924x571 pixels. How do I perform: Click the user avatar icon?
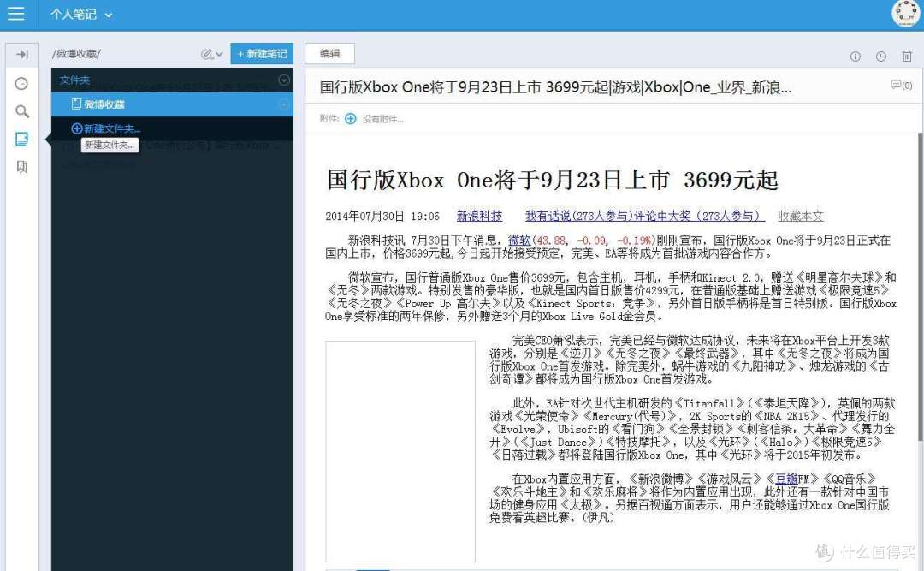click(x=904, y=13)
